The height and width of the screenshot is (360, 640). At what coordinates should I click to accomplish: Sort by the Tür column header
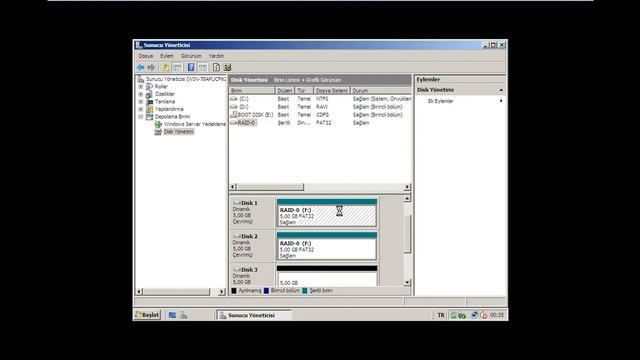(304, 91)
